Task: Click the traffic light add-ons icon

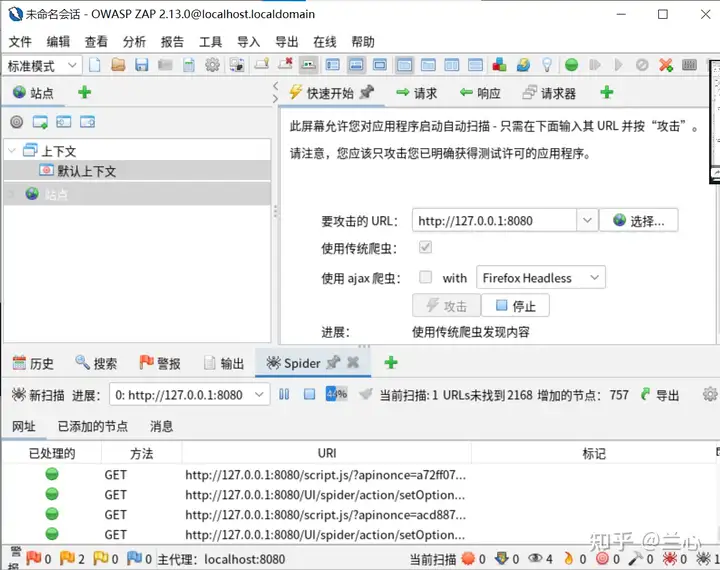Action: click(499, 65)
